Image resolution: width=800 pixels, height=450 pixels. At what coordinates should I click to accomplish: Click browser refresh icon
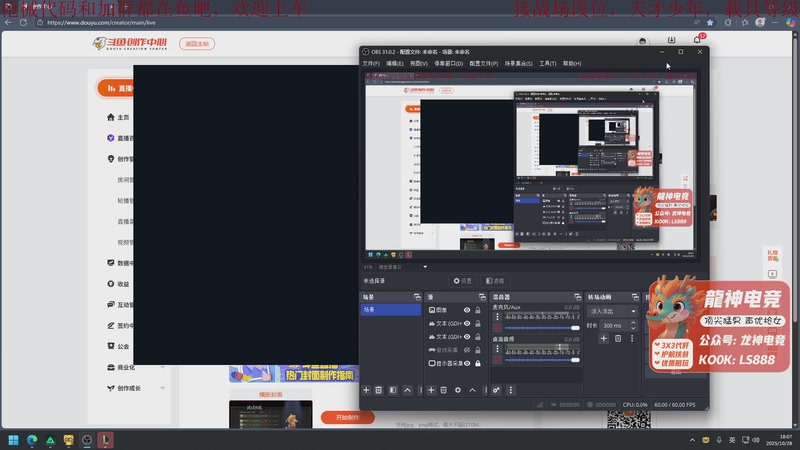coord(23,22)
